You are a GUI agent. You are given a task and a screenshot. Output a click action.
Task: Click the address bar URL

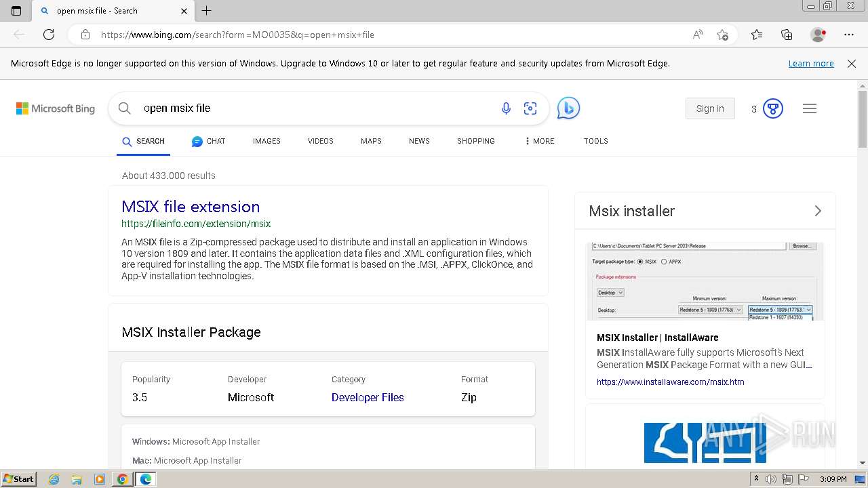[x=237, y=35]
